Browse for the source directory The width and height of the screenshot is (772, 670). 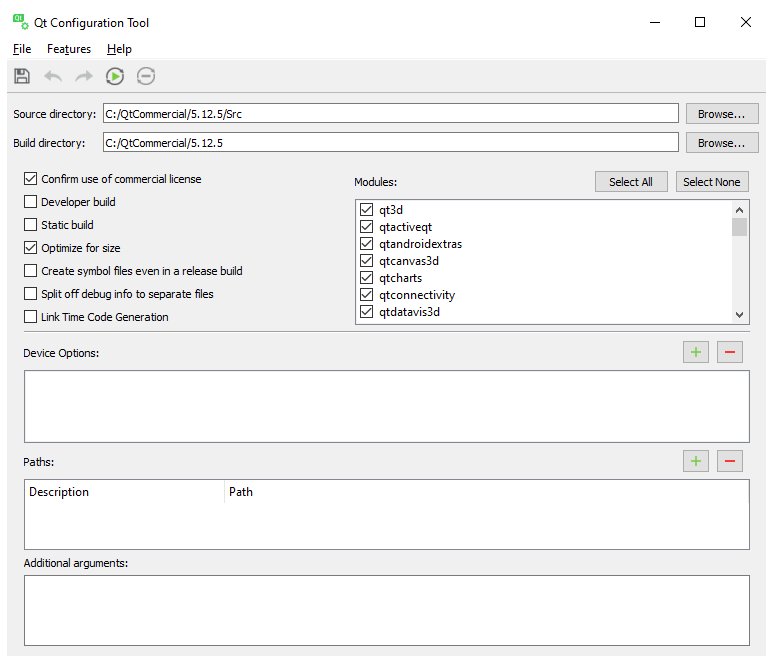coord(722,114)
